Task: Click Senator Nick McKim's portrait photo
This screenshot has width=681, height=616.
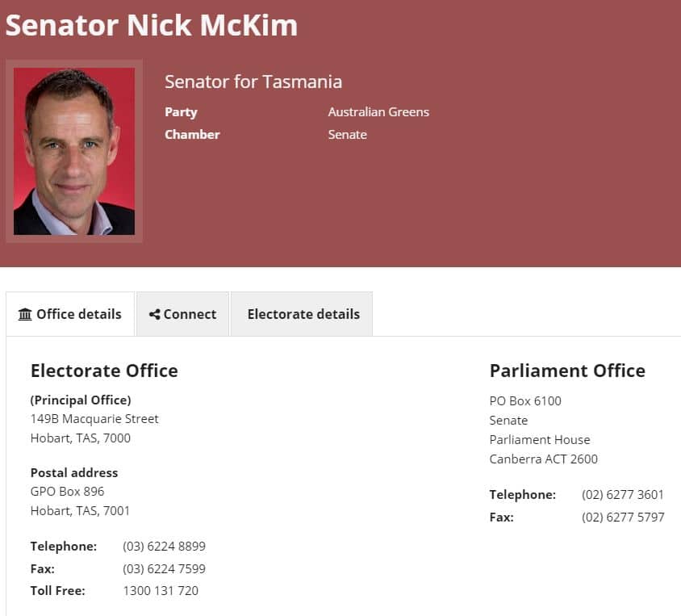Action: [74, 151]
